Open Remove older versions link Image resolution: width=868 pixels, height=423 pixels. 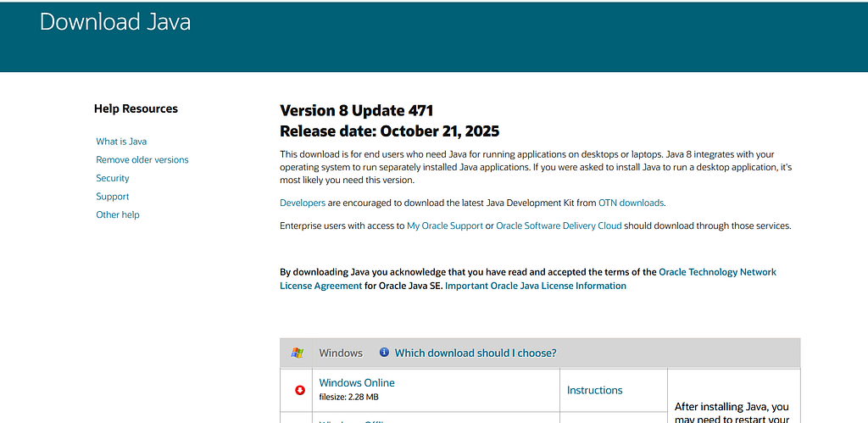(142, 159)
